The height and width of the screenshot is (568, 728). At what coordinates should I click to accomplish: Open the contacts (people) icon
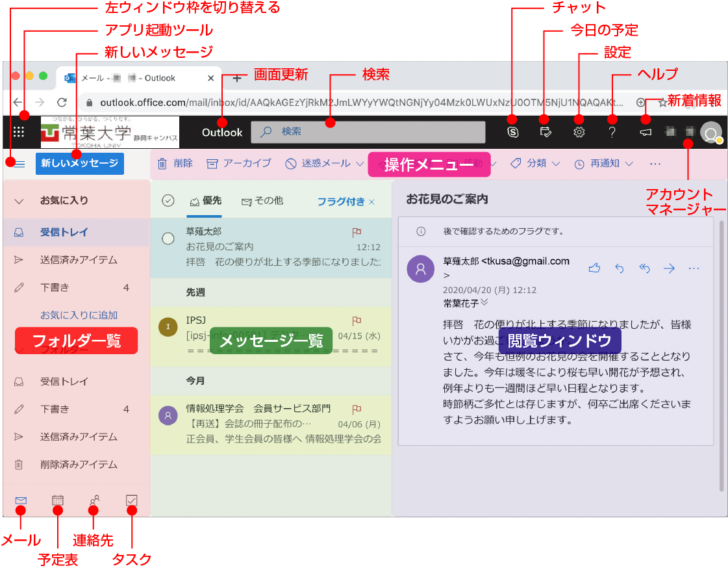95,500
